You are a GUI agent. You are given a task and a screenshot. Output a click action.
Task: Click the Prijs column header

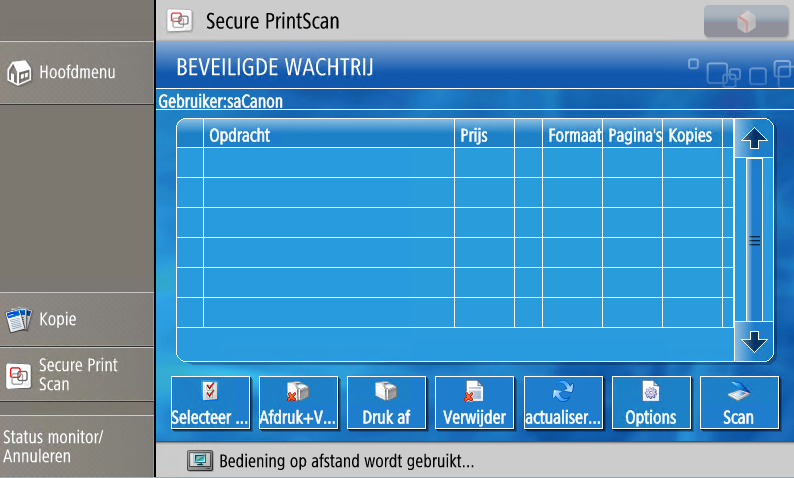click(485, 135)
